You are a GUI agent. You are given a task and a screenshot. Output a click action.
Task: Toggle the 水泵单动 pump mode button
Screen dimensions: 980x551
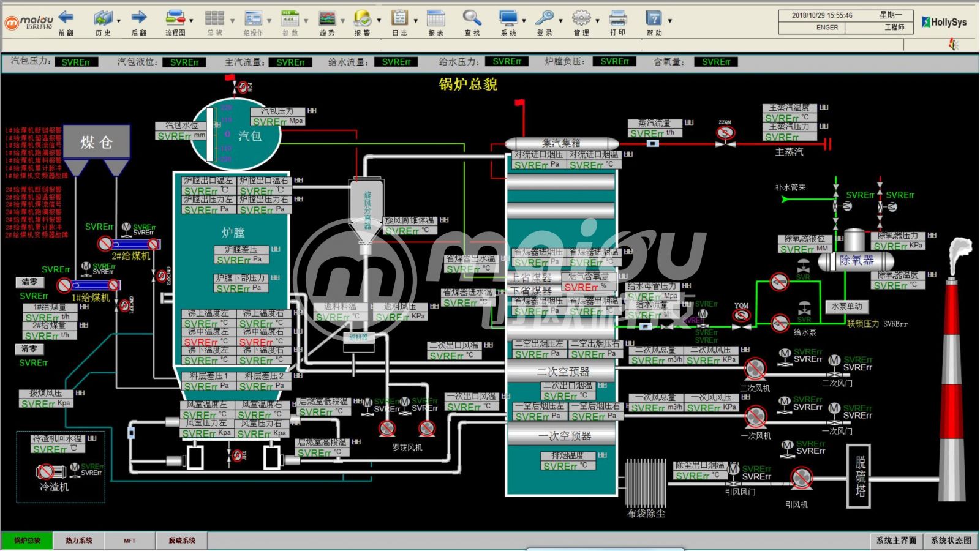(846, 307)
